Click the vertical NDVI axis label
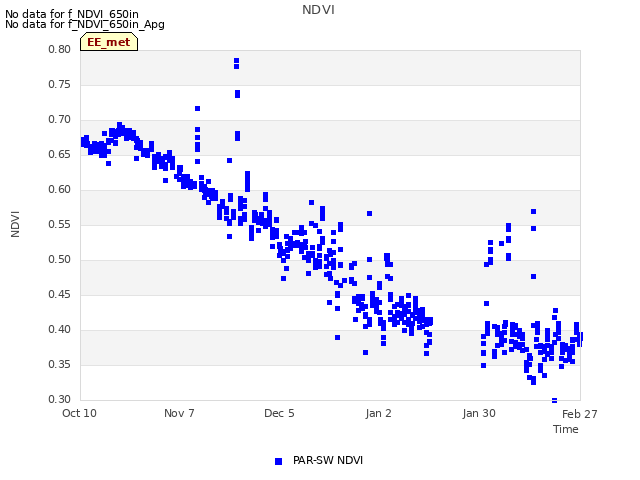Screen dimensions: 640x480 (15, 224)
